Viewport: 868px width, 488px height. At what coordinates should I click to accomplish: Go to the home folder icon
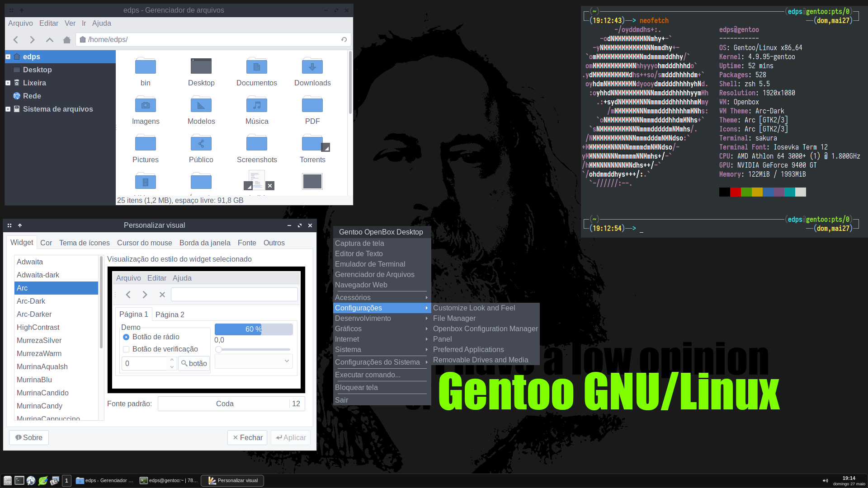pyautogui.click(x=67, y=40)
